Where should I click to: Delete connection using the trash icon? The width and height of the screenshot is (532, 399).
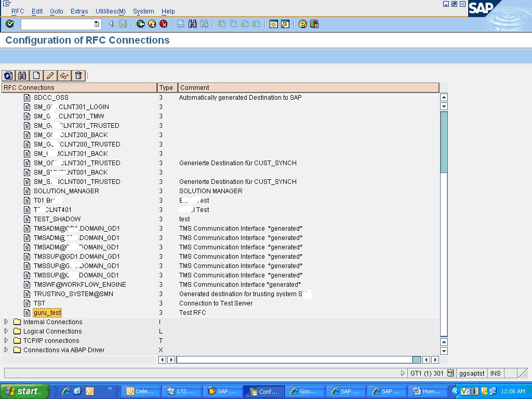(78, 75)
